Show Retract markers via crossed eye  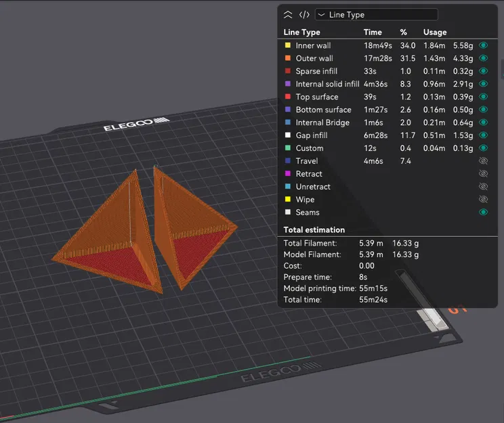[483, 174]
